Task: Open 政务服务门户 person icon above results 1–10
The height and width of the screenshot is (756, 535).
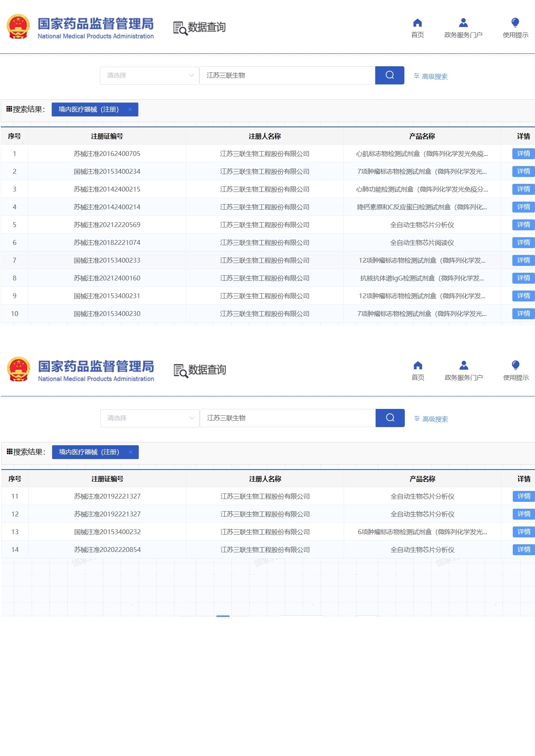Action: click(x=463, y=23)
